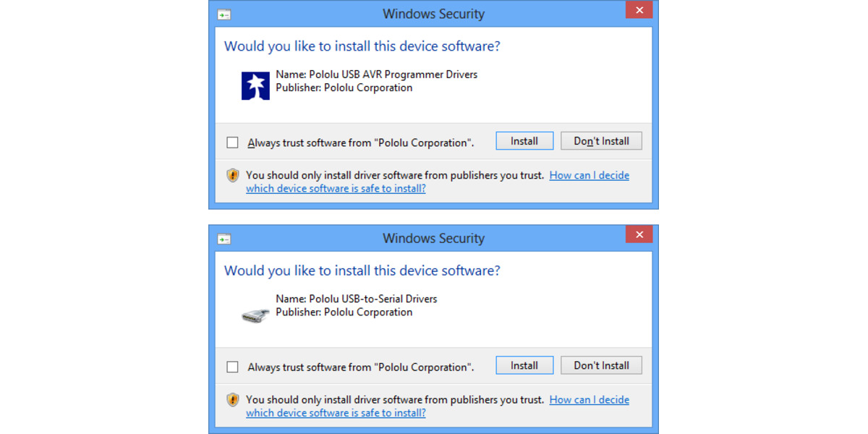This screenshot has width=868, height=434.
Task: Check the trust checkbox for USB-to-Serial drivers
Action: [232, 367]
